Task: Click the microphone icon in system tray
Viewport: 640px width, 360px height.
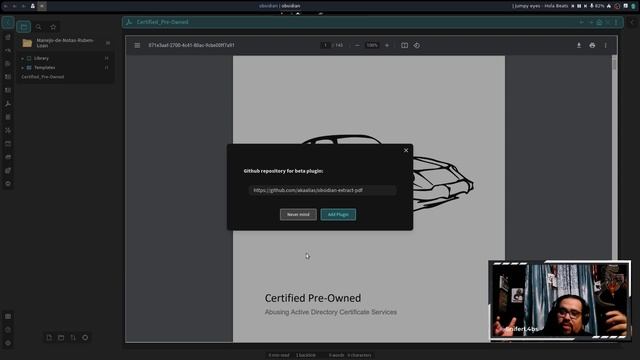Action: (591, 6)
